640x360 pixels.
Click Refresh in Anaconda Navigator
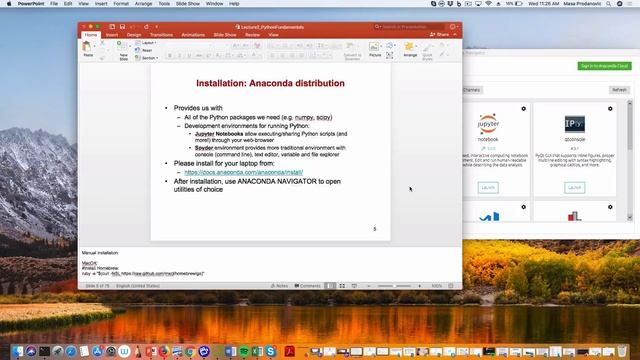point(619,90)
